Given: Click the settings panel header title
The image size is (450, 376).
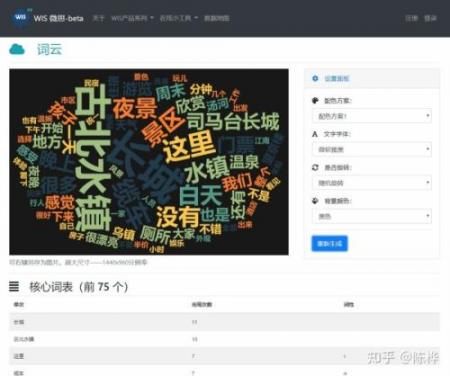Looking at the screenshot, I should [337, 78].
